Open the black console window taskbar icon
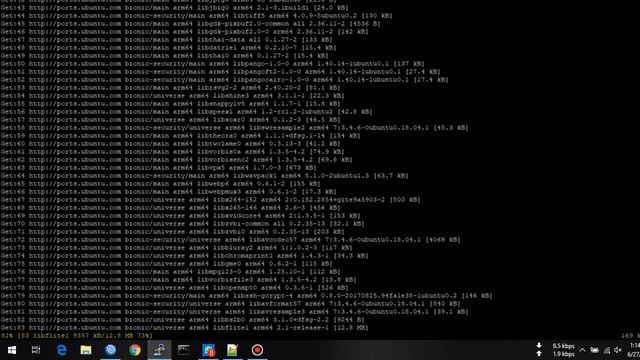This screenshot has height=360, width=640. [184, 350]
